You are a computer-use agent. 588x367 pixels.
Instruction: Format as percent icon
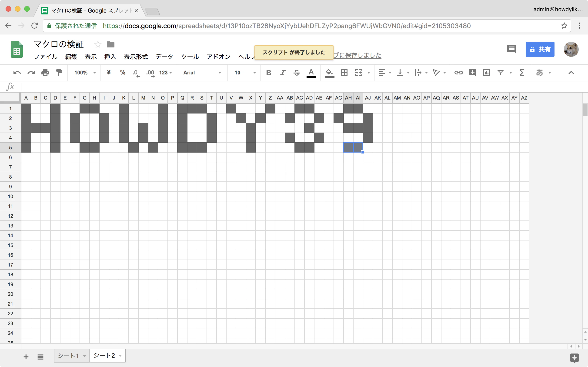(123, 72)
